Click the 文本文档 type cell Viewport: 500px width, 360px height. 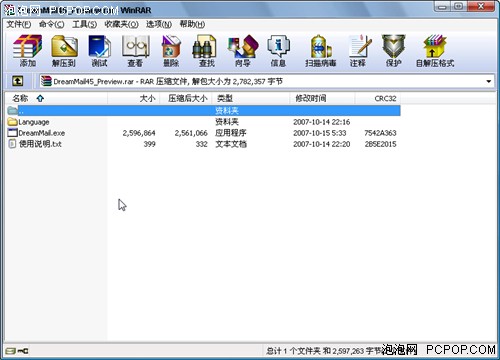pos(231,144)
